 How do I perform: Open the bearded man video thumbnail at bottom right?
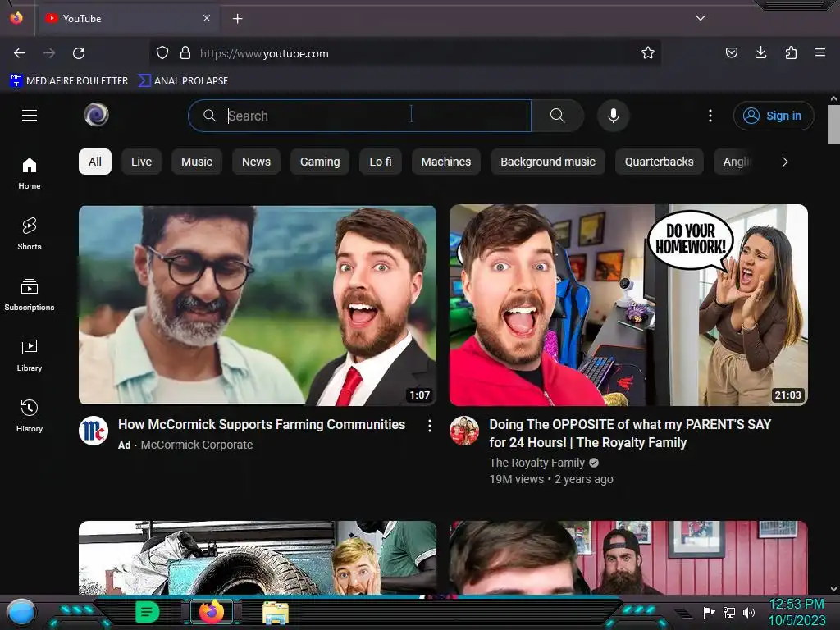[x=628, y=558]
